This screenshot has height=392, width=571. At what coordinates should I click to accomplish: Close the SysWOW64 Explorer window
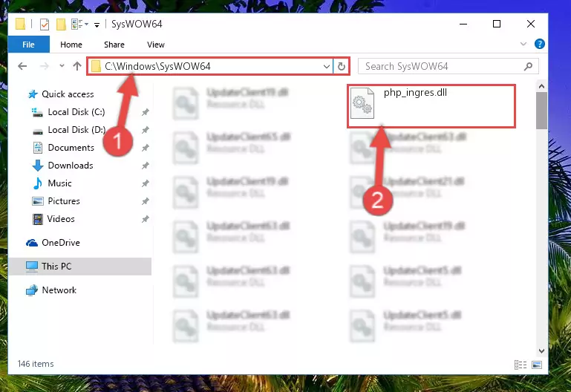pyautogui.click(x=531, y=24)
